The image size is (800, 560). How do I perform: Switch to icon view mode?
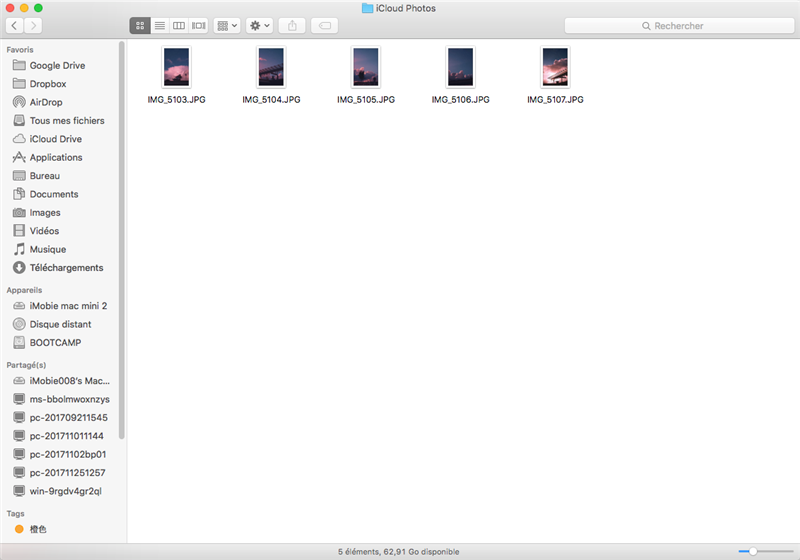coord(140,26)
